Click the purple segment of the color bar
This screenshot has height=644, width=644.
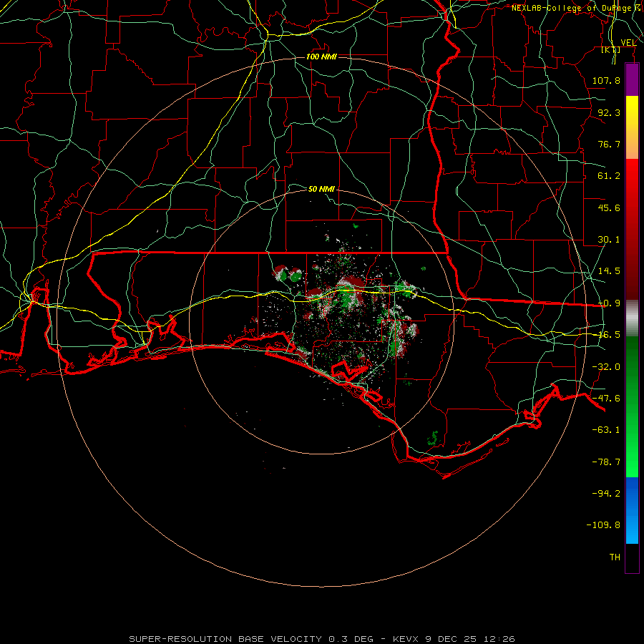pyautogui.click(x=632, y=79)
